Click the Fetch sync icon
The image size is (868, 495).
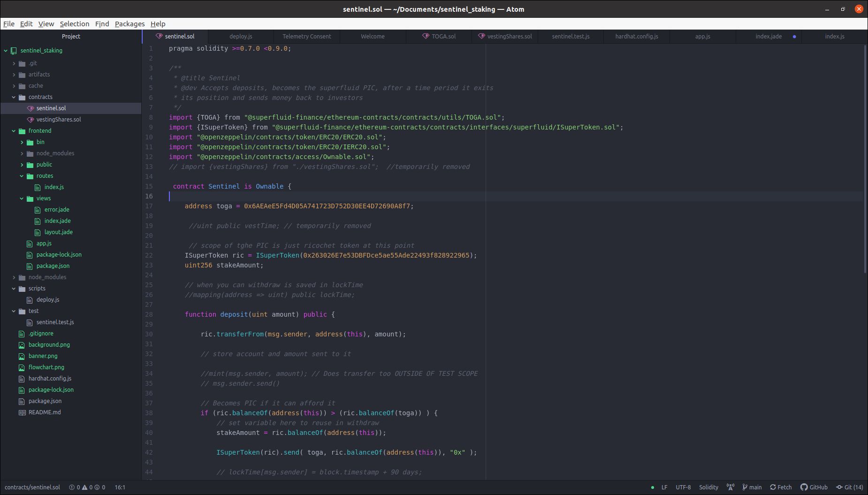click(x=773, y=487)
